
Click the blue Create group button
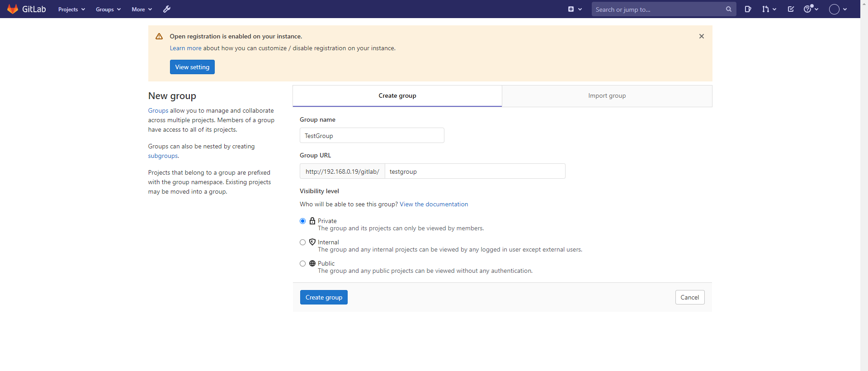coord(324,297)
